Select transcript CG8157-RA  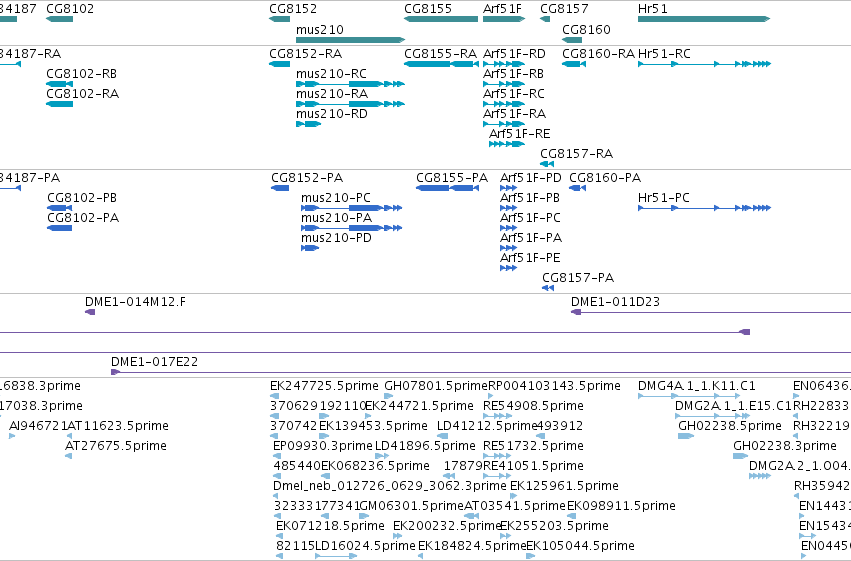(547, 164)
